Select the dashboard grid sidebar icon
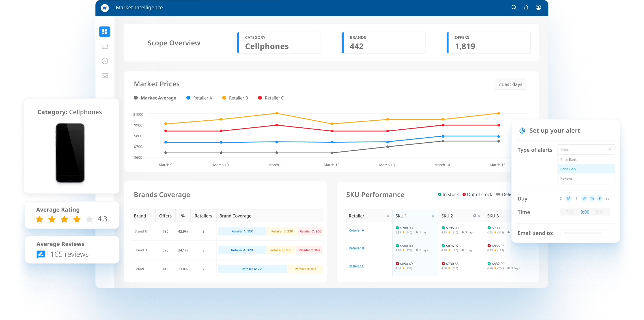The height and width of the screenshot is (320, 644). coord(105,32)
